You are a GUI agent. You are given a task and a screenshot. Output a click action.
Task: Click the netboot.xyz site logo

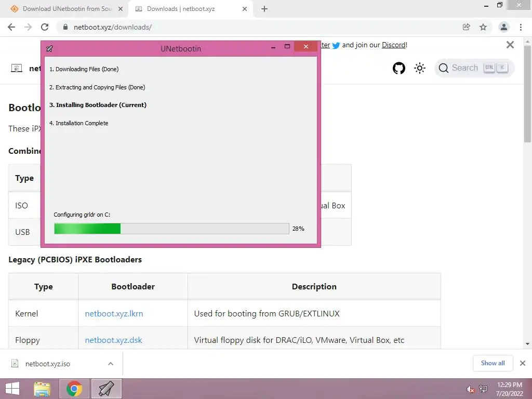coord(17,68)
